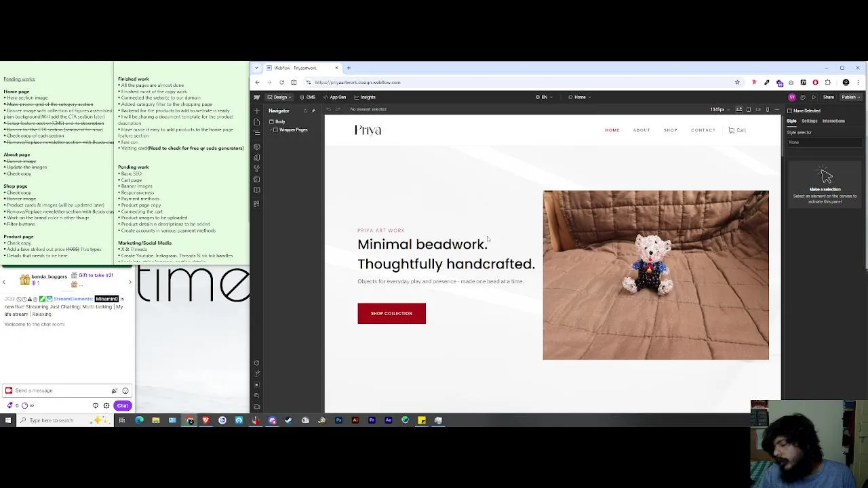Open the Variables icon in left sidebar
868x488 pixels.
[x=256, y=157]
